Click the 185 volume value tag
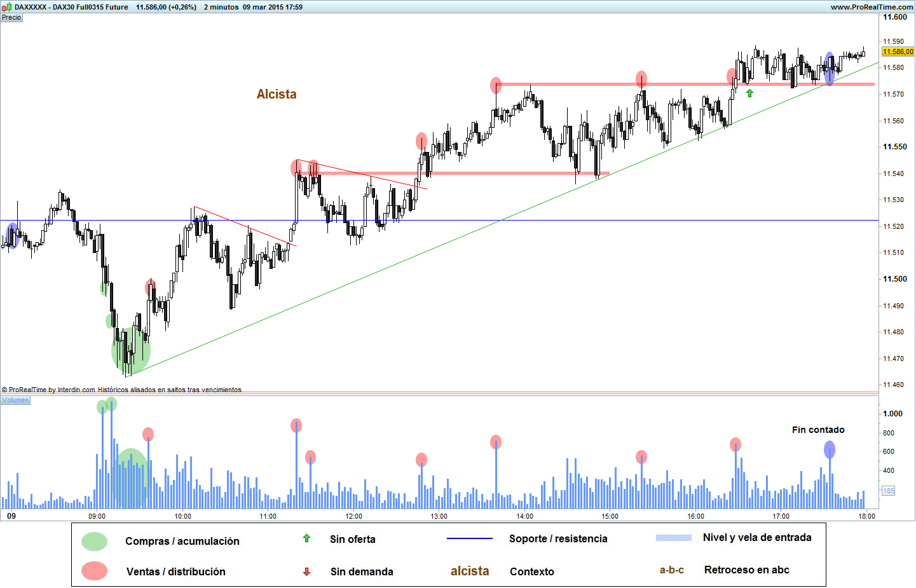Image resolution: width=916 pixels, height=588 pixels. pyautogui.click(x=888, y=491)
